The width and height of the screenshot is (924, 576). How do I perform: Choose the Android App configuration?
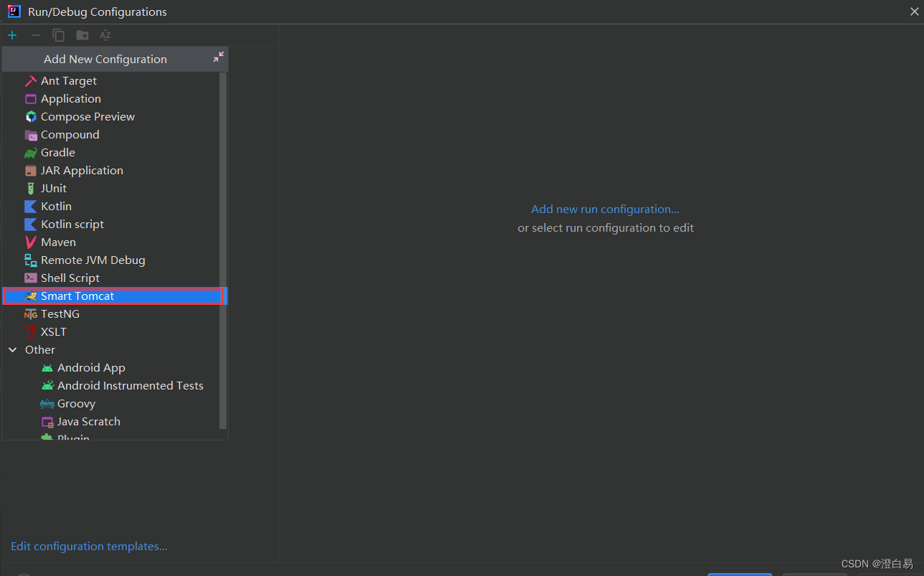pyautogui.click(x=91, y=368)
